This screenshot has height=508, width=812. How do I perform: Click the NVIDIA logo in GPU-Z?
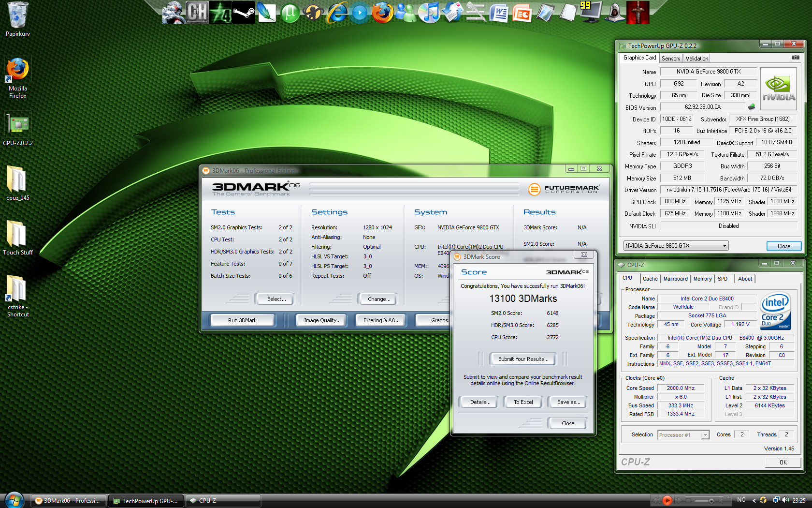coord(778,89)
